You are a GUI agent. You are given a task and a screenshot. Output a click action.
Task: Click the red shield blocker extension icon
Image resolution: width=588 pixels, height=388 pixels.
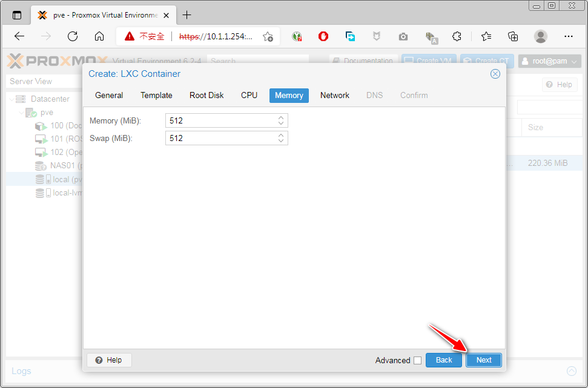tap(323, 36)
